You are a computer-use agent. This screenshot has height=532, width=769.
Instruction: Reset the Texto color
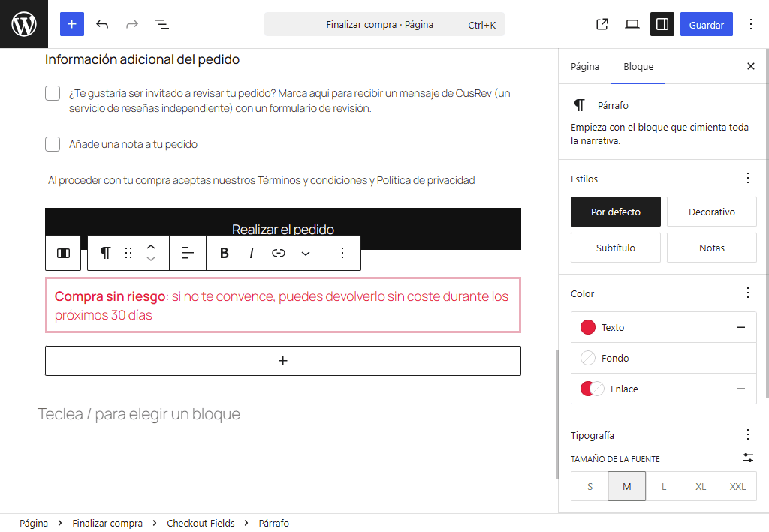coord(741,327)
